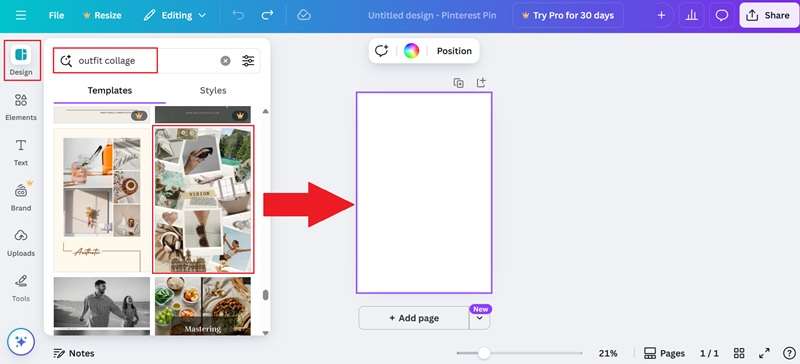Click the templates panel scroll down arrow
This screenshot has height=364, width=800.
265,332
